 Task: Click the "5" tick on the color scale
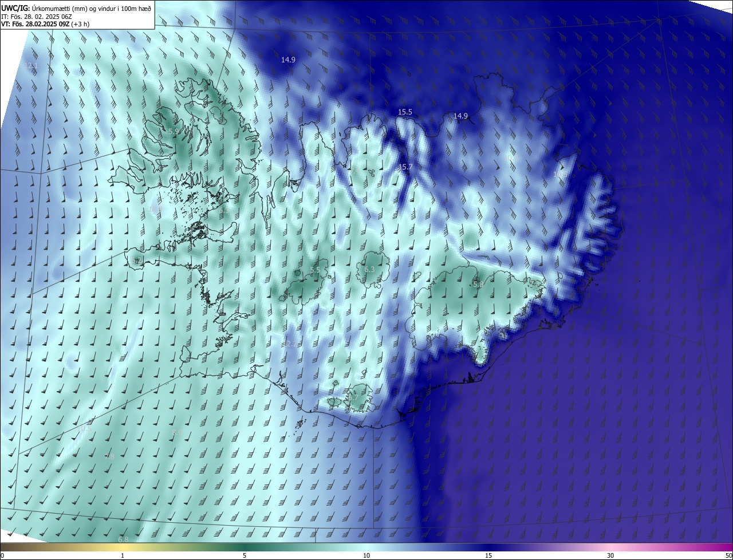click(245, 555)
